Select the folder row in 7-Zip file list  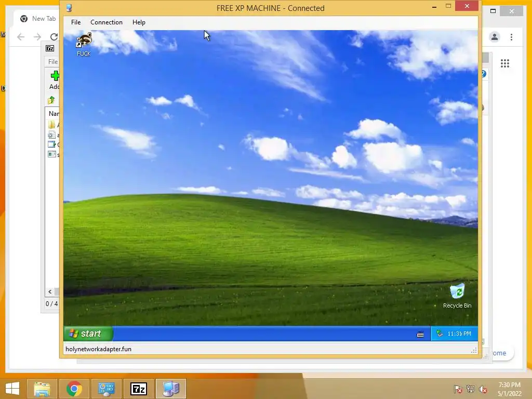coord(53,125)
